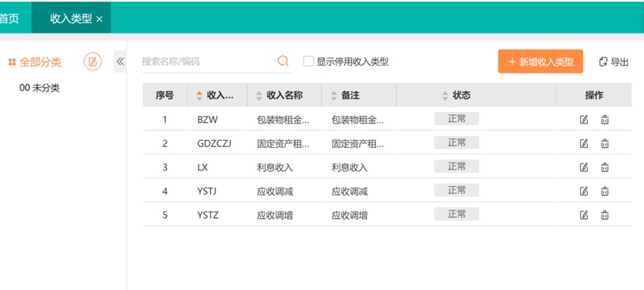
Task: Sort by 状态 column arrows
Action: (445, 95)
